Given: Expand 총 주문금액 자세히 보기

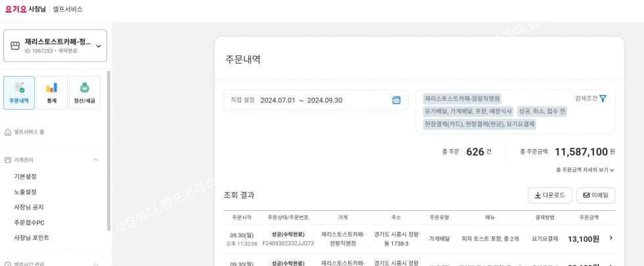Looking at the screenshot, I should coord(585,170).
